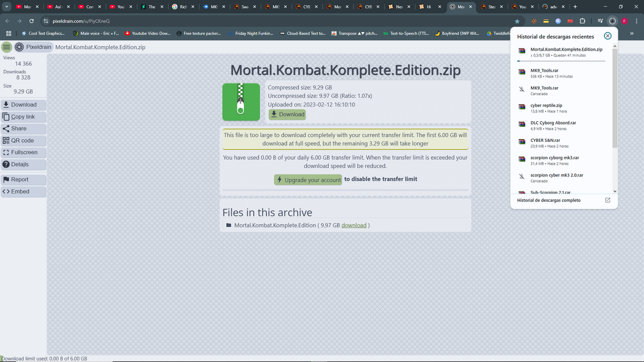644x362 pixels.
Task: Open the apps grid icon in bookmarks bar
Action: [8, 33]
